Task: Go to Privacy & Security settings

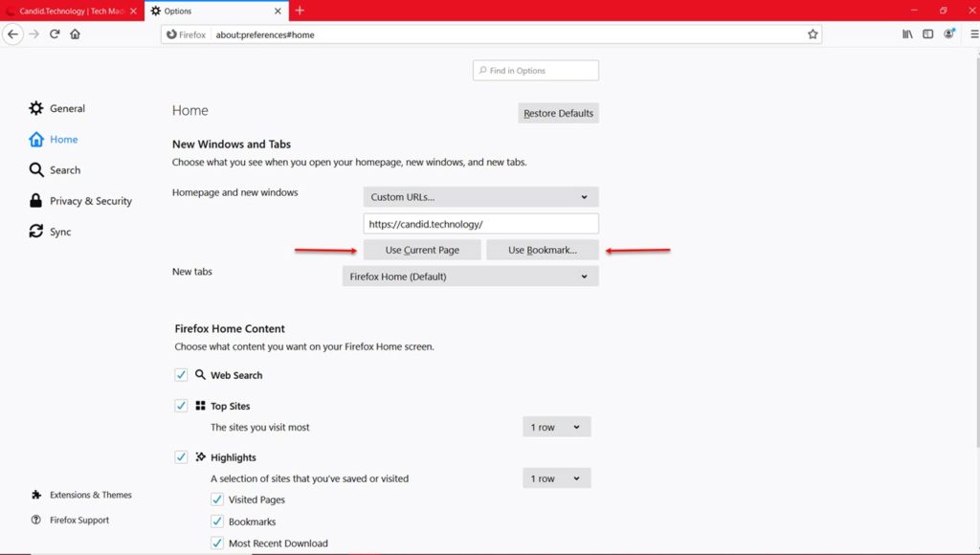Action: point(80,201)
